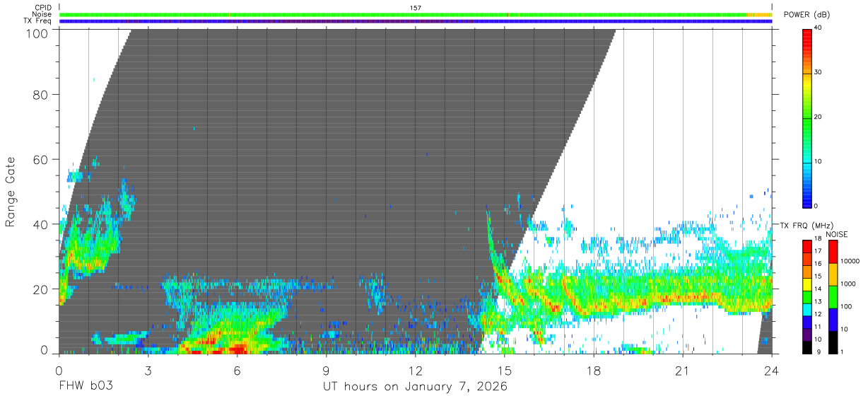The height and width of the screenshot is (401, 868).
Task: Click the 10000 label on NOISE scale
Action: click(x=849, y=262)
